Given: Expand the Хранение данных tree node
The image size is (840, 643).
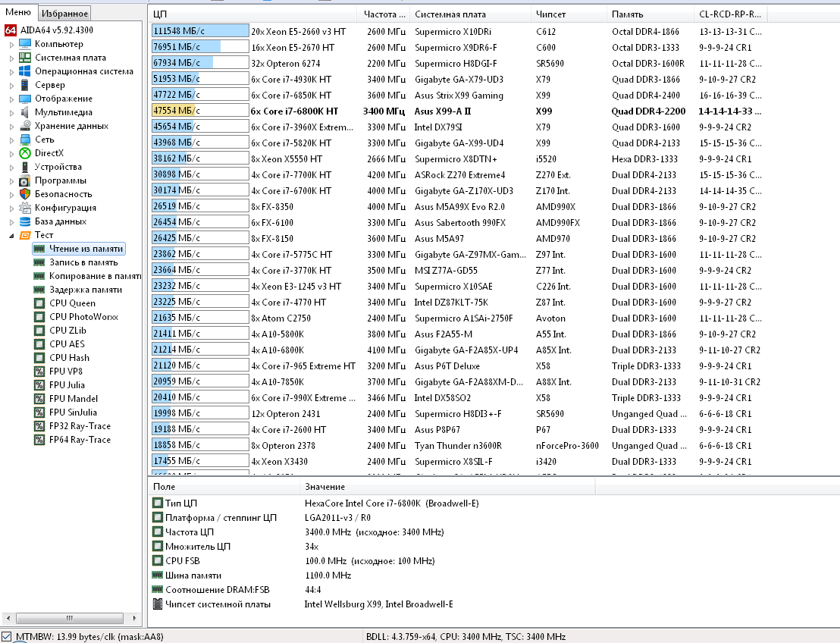Looking at the screenshot, I should coord(12,127).
